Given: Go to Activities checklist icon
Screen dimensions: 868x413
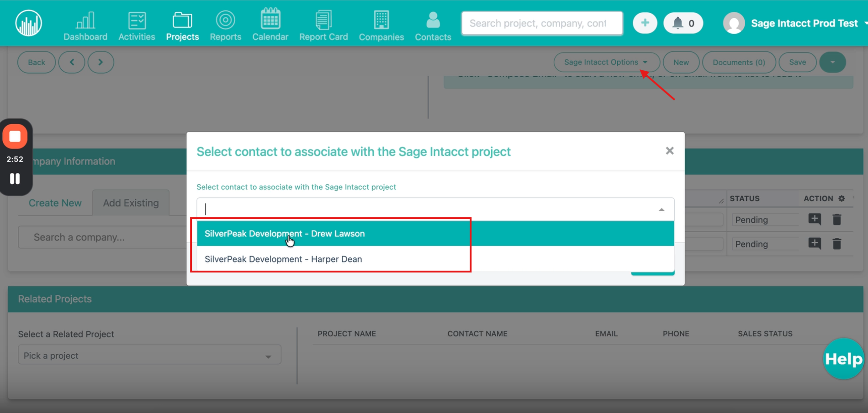Looking at the screenshot, I should tap(137, 21).
